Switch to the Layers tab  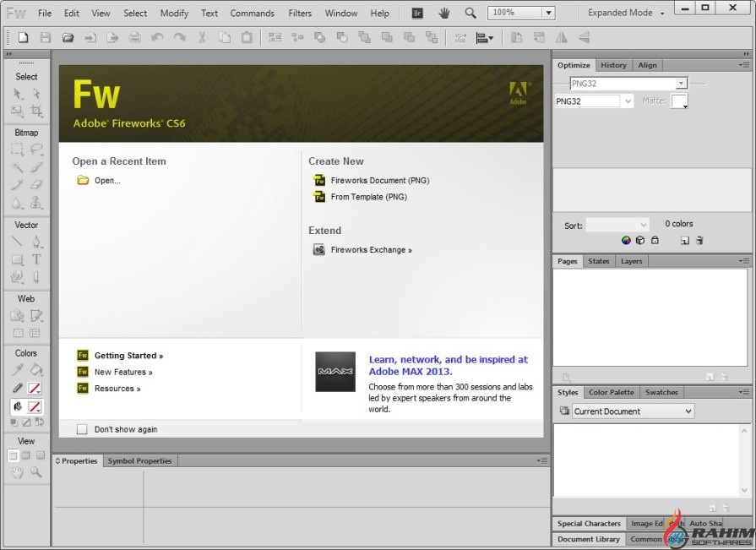click(631, 261)
